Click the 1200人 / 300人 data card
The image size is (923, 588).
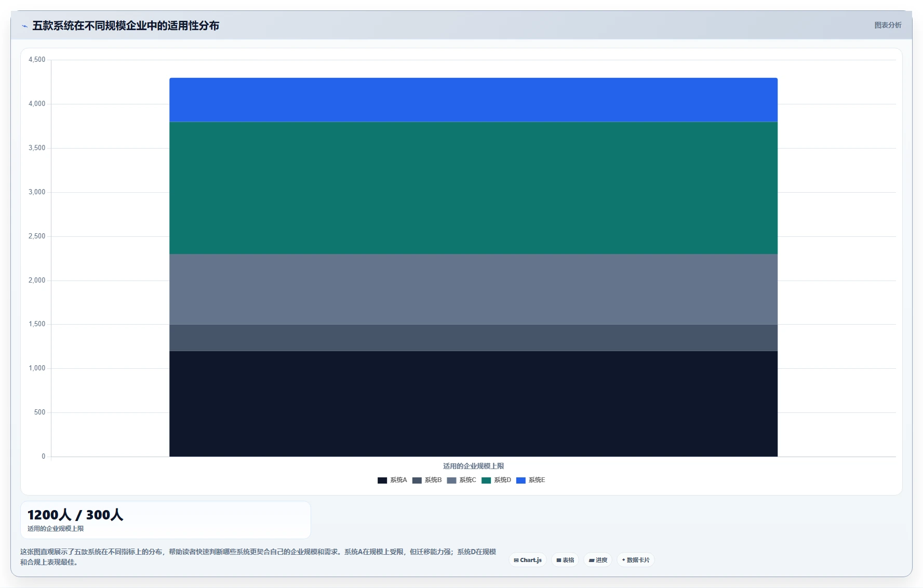(166, 520)
